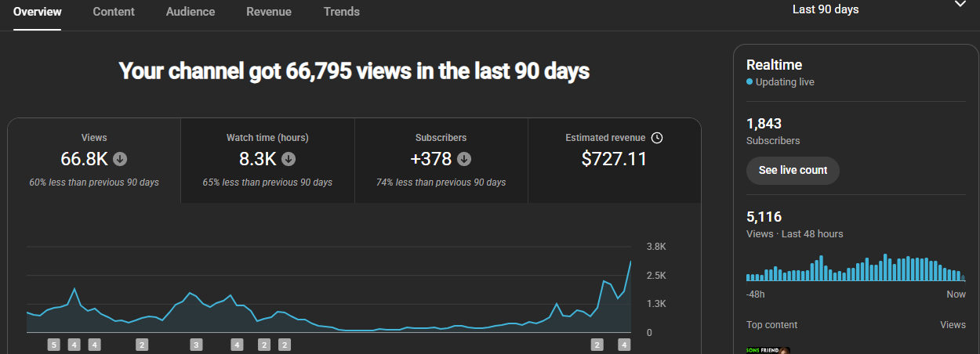This screenshot has width=980, height=354.
Task: Switch to the Content tab
Action: 114,12
